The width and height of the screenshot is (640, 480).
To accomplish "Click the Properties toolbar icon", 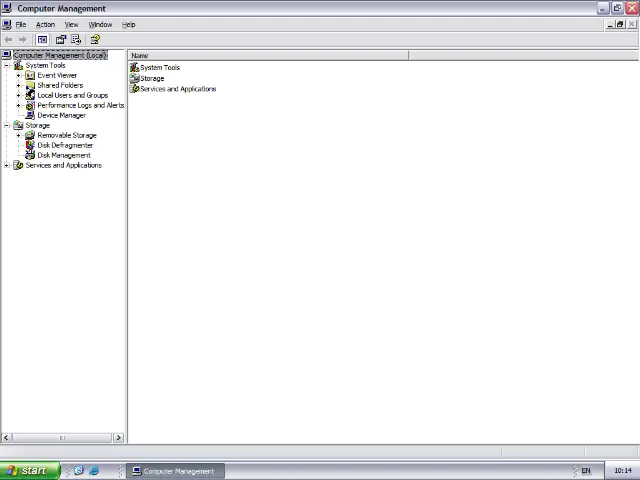I will (x=61, y=40).
